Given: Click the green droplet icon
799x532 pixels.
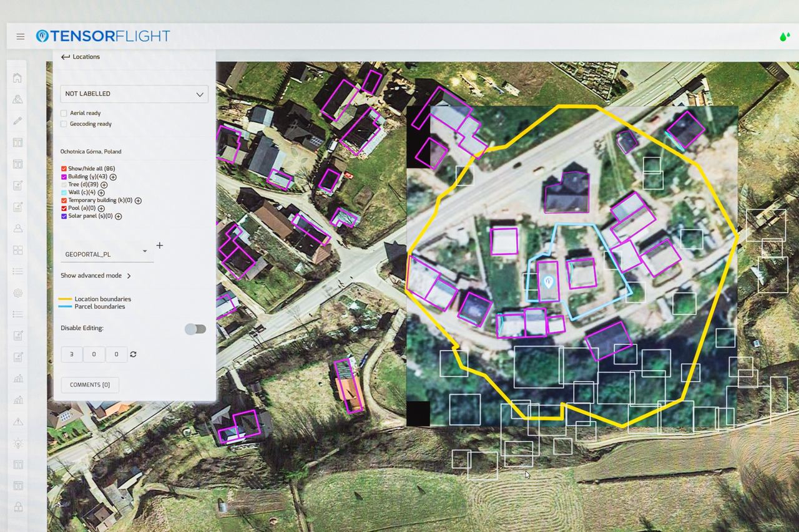Looking at the screenshot, I should pos(784,37).
